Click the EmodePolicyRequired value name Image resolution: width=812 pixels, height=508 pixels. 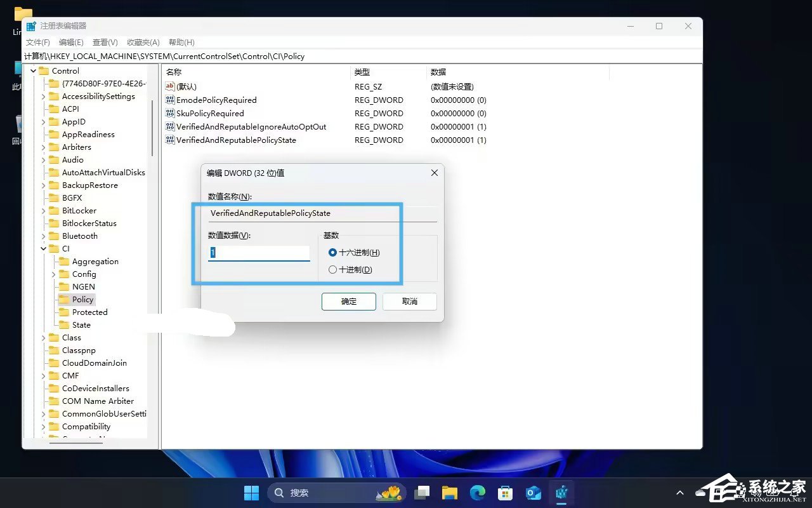click(216, 100)
